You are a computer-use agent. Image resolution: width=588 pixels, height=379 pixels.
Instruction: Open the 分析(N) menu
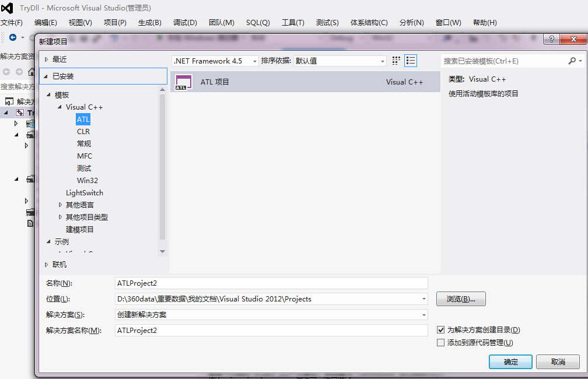[411, 23]
